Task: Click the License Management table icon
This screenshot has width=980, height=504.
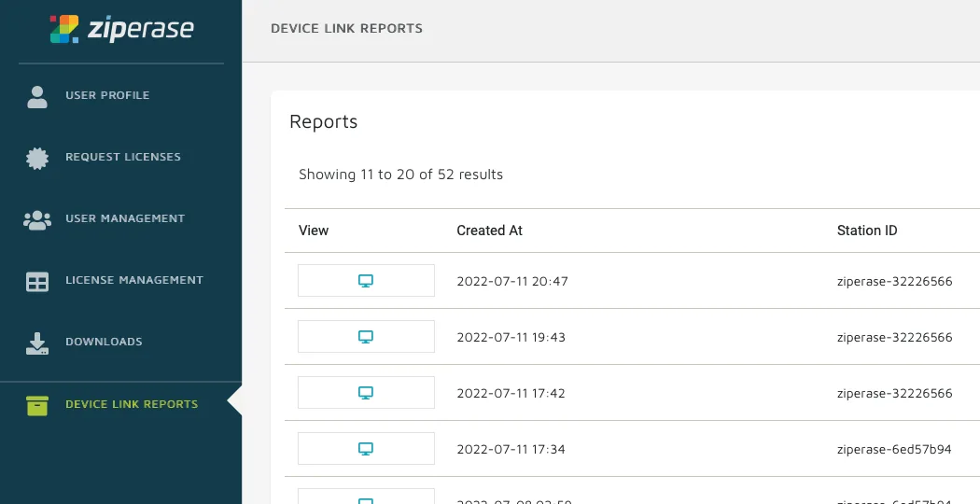Action: tap(37, 281)
